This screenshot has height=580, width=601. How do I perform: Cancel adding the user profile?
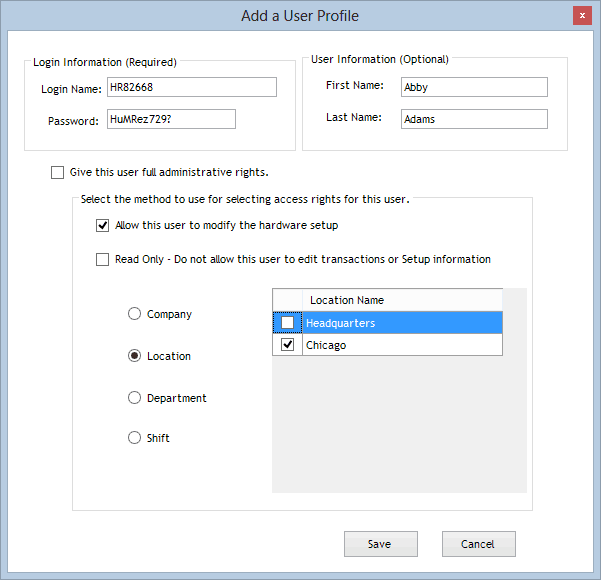[479, 544]
